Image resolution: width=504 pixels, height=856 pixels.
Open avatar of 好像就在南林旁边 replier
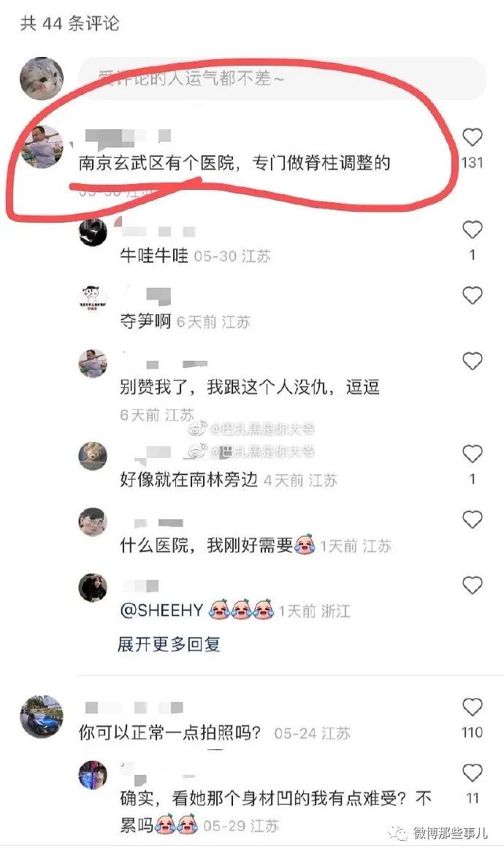(92, 456)
